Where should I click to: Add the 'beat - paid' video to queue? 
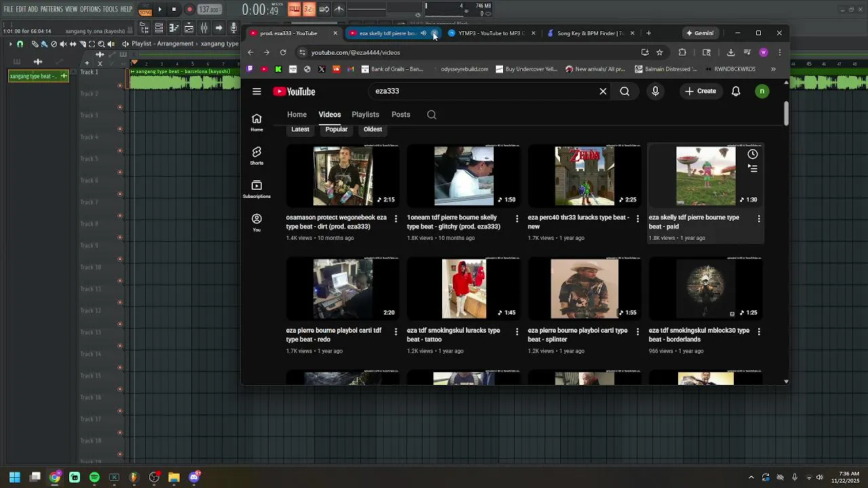click(753, 168)
